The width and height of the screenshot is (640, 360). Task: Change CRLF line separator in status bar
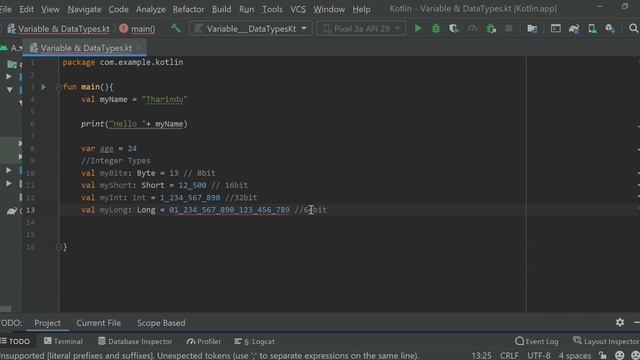tap(509, 356)
